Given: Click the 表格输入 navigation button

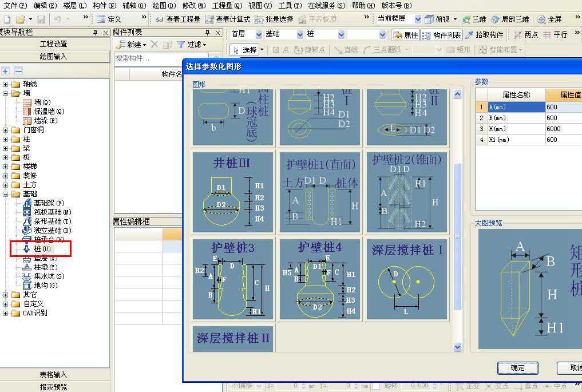Looking at the screenshot, I should pos(54,375).
